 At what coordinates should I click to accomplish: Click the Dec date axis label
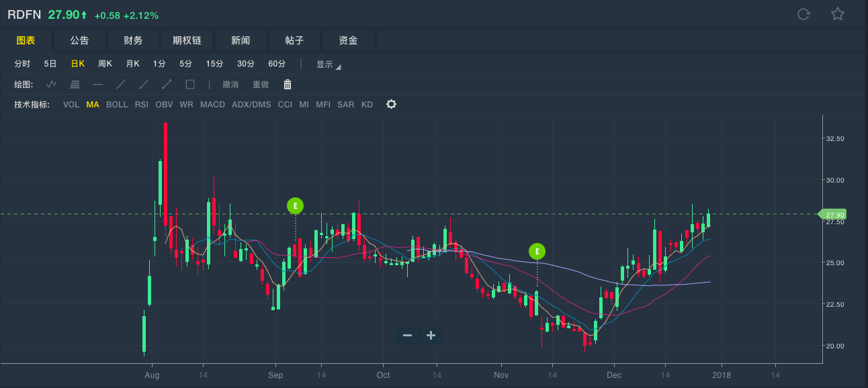coord(613,375)
